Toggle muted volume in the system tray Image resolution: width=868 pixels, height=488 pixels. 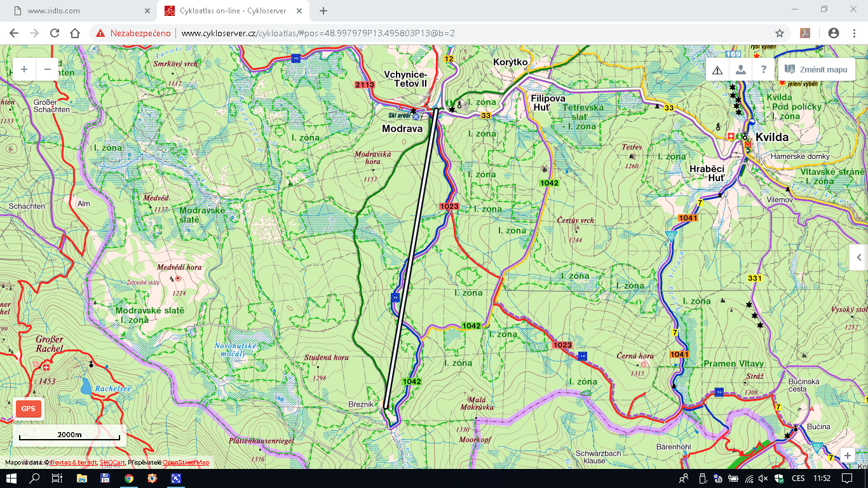pos(763,478)
